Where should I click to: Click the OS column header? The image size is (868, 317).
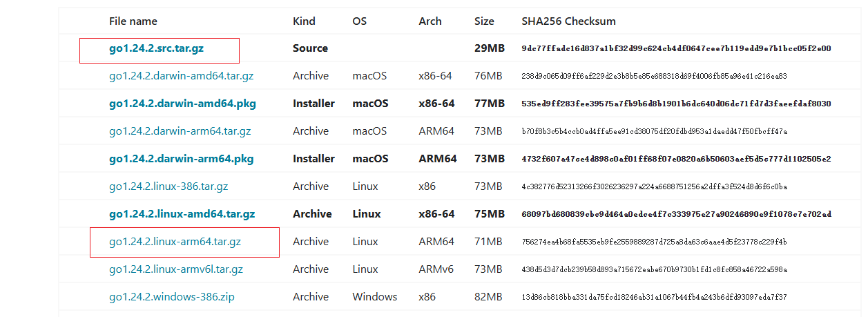pyautogui.click(x=359, y=21)
